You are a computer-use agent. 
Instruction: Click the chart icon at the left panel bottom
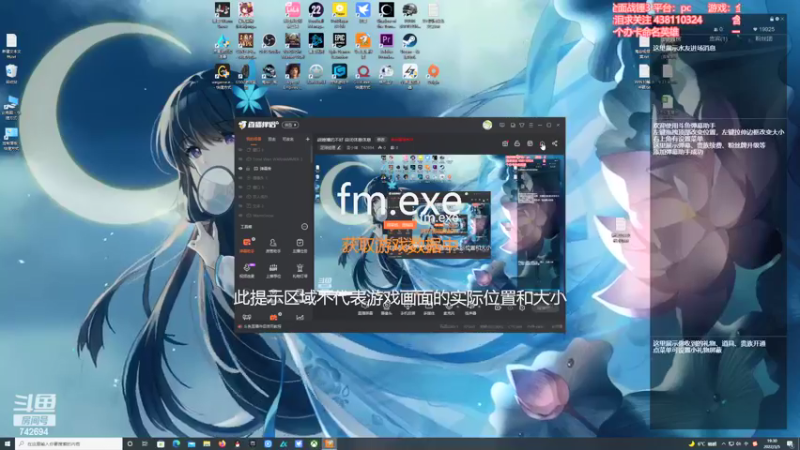[299, 317]
